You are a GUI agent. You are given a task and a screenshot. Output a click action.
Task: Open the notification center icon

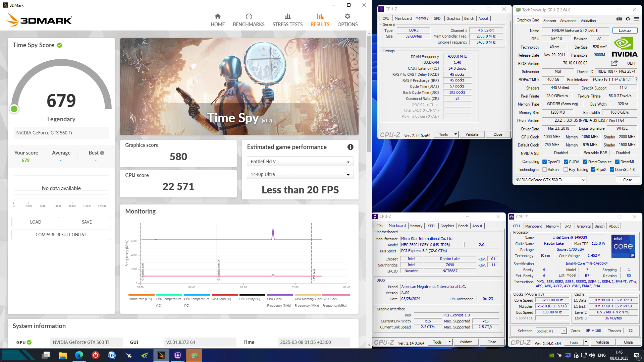click(636, 355)
